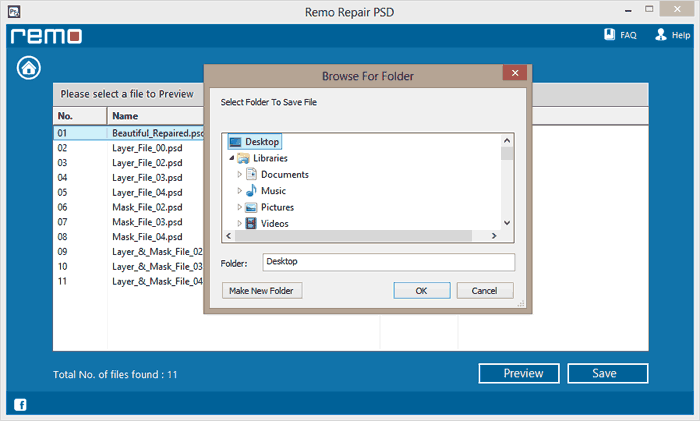Minimize the Remo Repair PSD window
This screenshot has width=700, height=421.
(x=628, y=10)
